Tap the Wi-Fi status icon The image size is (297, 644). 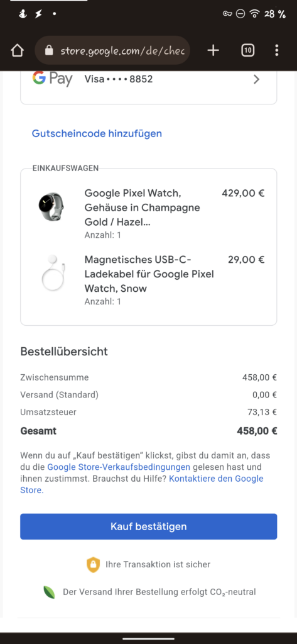tap(255, 14)
